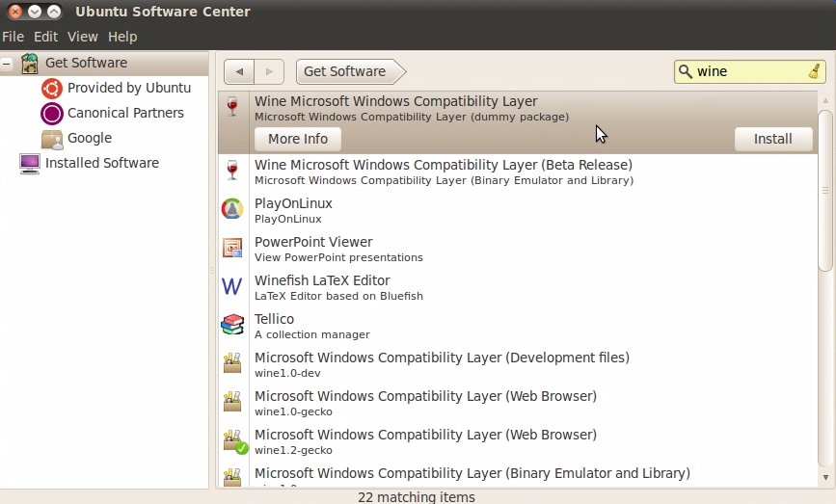
Task: Select the Tellico collection manager entry
Action: pyautogui.click(x=518, y=326)
